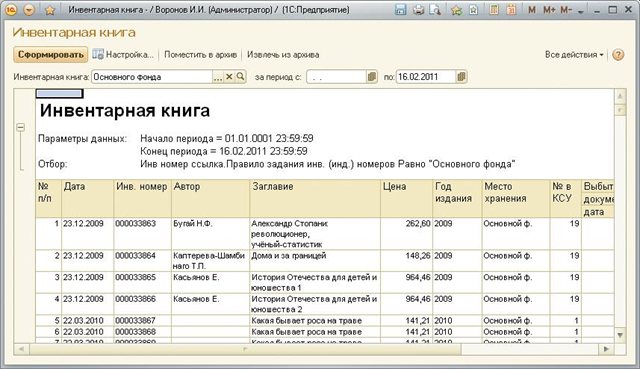Open the 1C main menu icon
Viewport: 640px width, 369px height.
tap(11, 9)
